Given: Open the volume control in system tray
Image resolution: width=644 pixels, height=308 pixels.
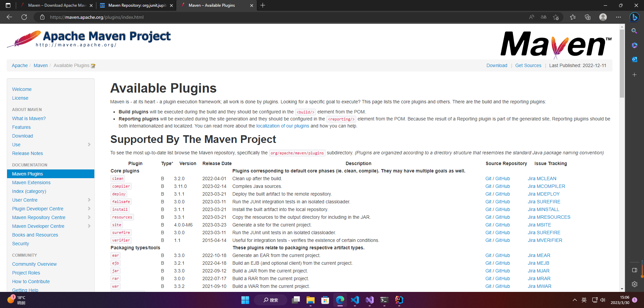Looking at the screenshot, I should pyautogui.click(x=603, y=300).
